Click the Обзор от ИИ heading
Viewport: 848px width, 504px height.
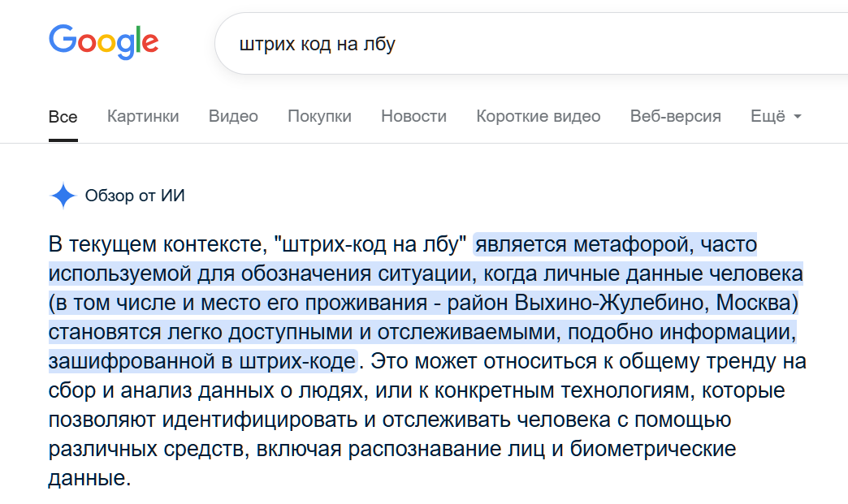[135, 196]
